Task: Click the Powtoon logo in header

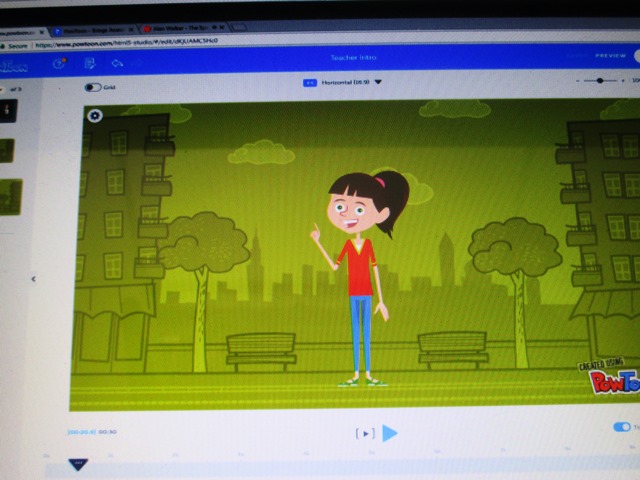Action: click(x=13, y=66)
